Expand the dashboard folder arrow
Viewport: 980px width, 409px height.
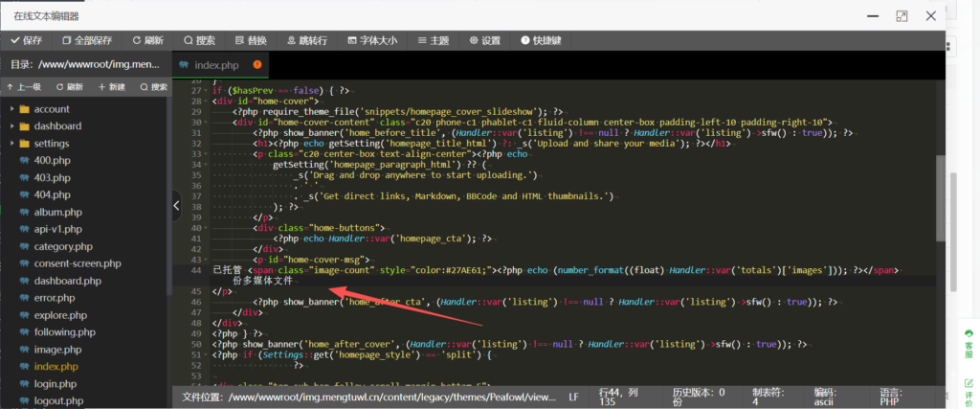11,126
